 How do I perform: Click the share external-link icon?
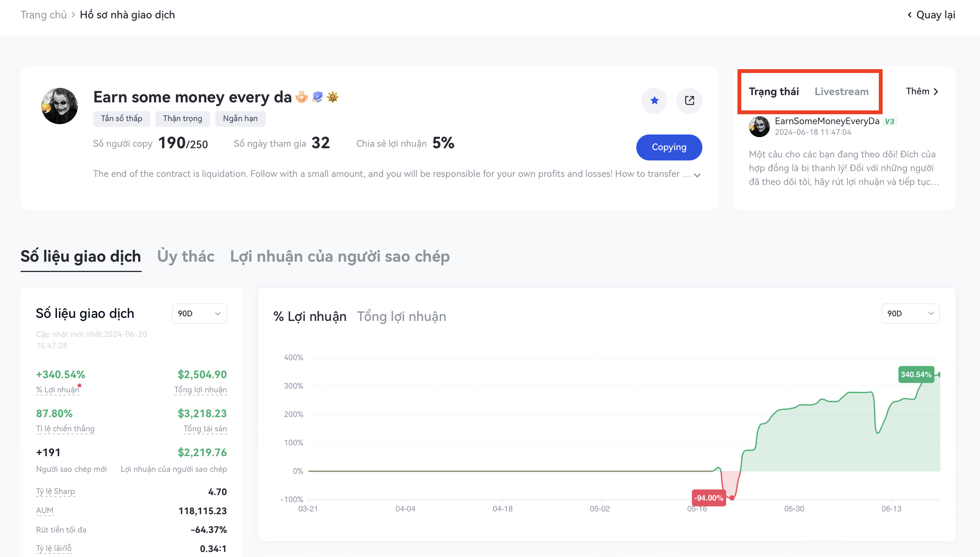pos(689,100)
